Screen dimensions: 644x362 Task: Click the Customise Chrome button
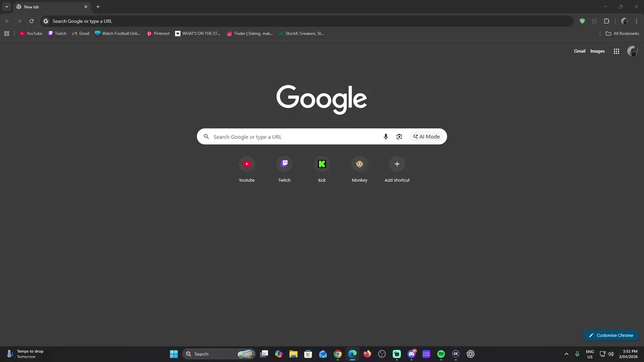[x=611, y=335]
